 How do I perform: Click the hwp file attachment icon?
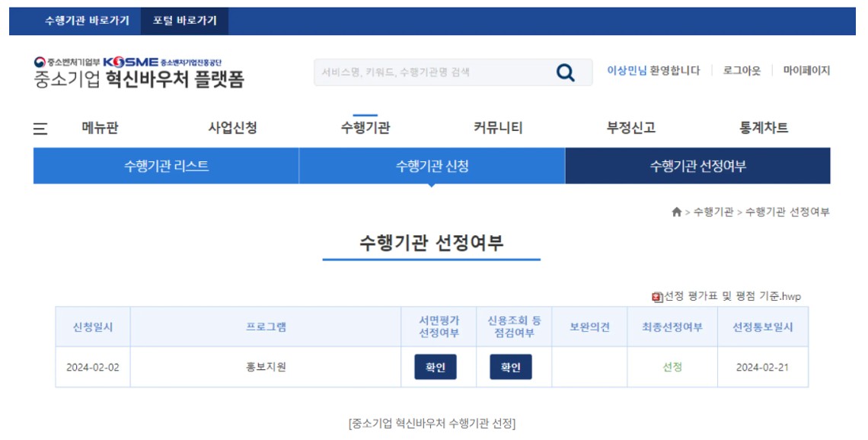pyautogui.click(x=657, y=297)
